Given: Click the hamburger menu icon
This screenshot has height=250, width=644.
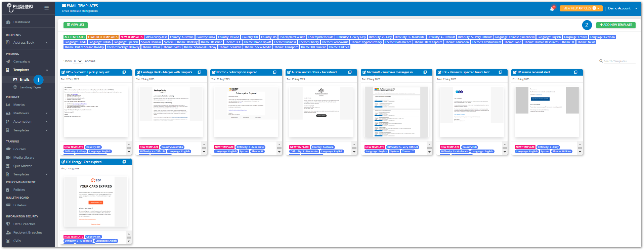Looking at the screenshot, I should (47, 8).
